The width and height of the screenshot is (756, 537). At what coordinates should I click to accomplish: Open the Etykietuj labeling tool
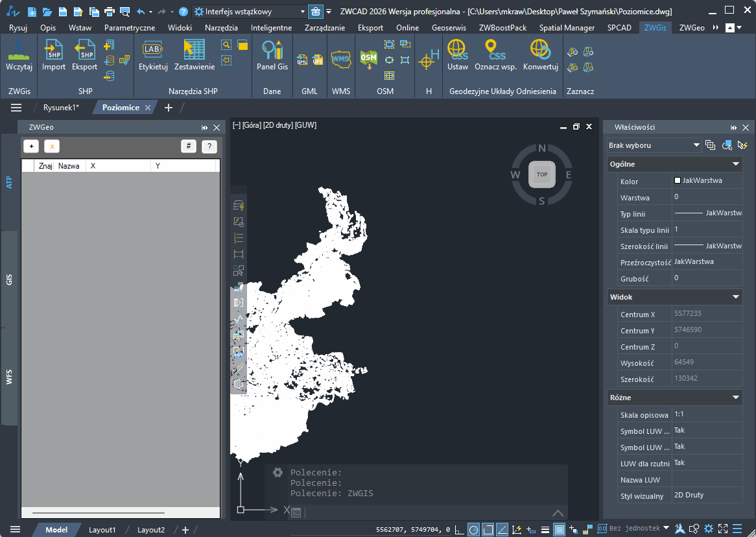pos(153,51)
